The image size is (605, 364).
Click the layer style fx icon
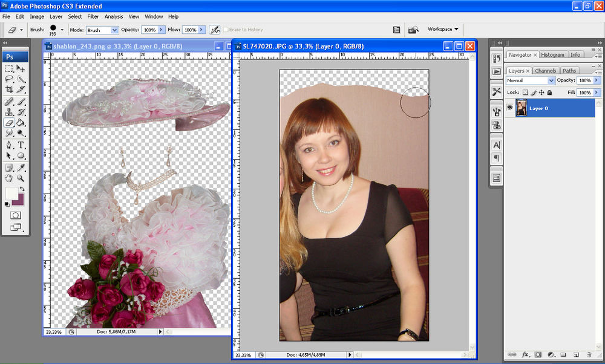coord(525,354)
